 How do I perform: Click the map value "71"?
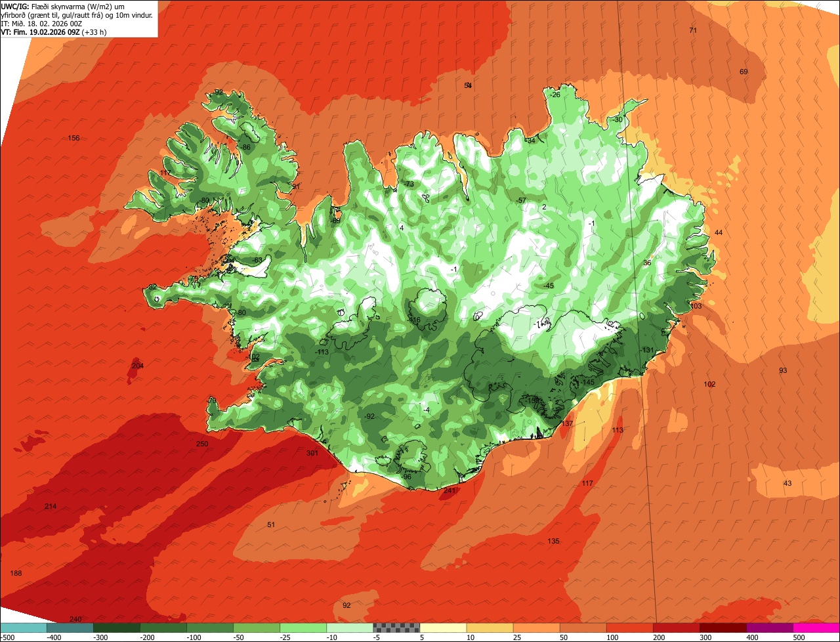point(693,30)
